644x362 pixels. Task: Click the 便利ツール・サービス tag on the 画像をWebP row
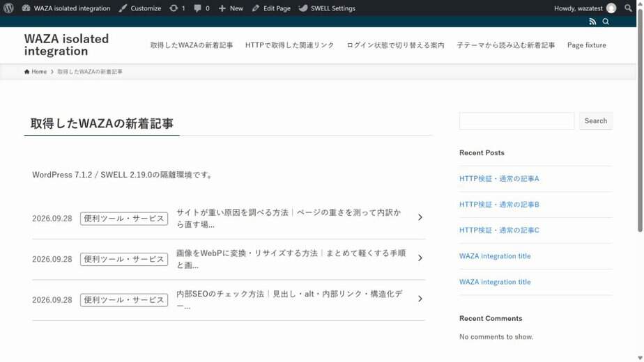[x=124, y=259]
